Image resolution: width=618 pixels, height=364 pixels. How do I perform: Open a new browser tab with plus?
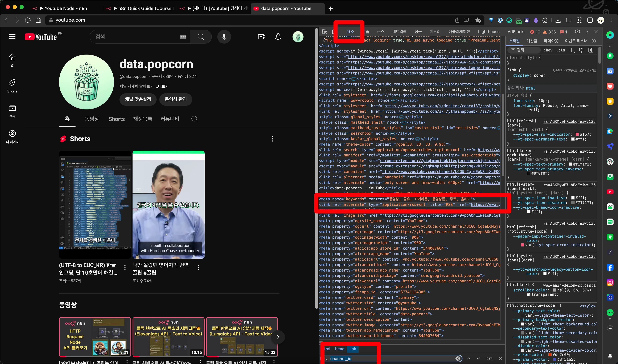point(330,9)
